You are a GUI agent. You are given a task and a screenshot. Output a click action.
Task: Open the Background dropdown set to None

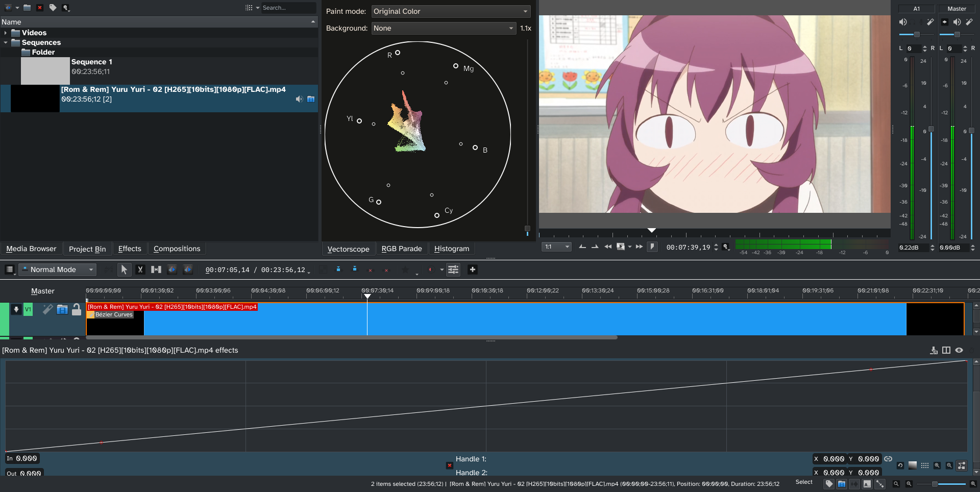click(444, 28)
